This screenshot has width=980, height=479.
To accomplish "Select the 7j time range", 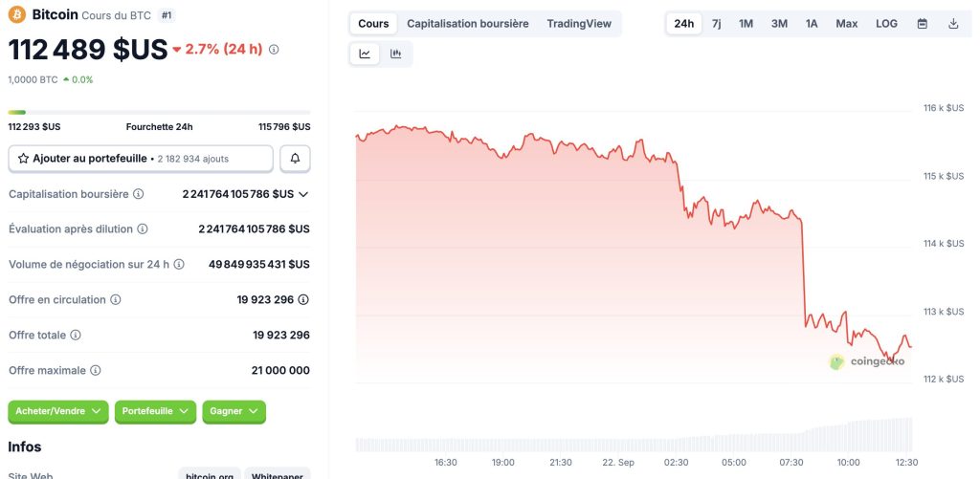I will pos(716,24).
